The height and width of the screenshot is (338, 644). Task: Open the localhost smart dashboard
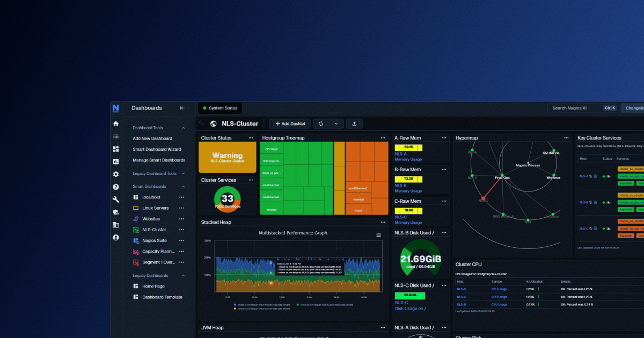(x=151, y=197)
